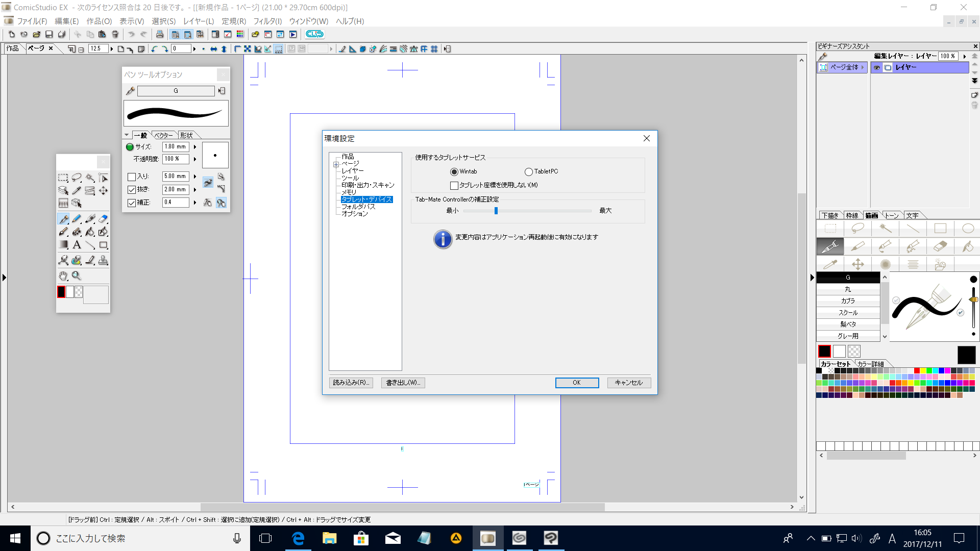Click the キャンセル button
The width and height of the screenshot is (980, 551).
(628, 383)
